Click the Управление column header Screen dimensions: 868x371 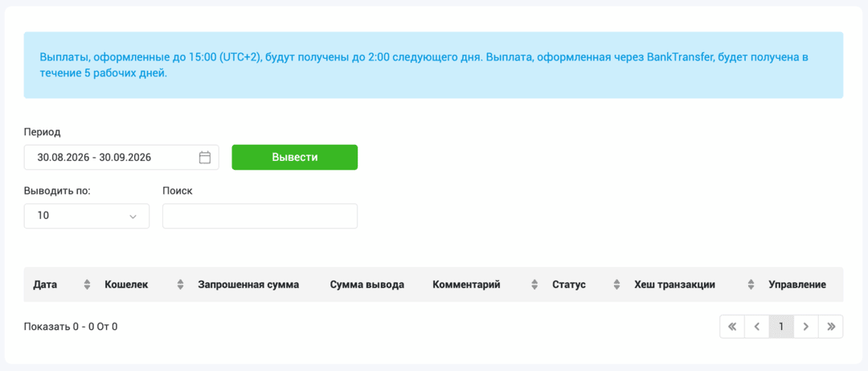tap(797, 285)
